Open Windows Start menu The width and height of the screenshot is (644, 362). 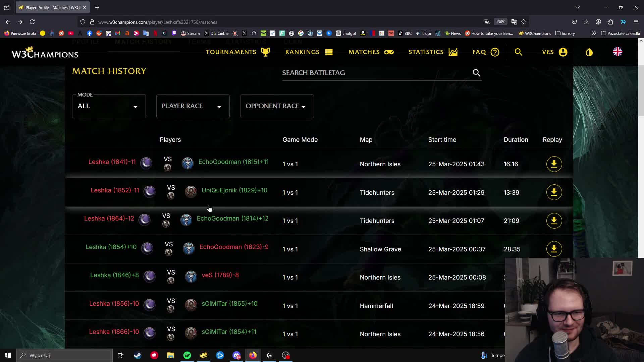[x=8, y=355]
